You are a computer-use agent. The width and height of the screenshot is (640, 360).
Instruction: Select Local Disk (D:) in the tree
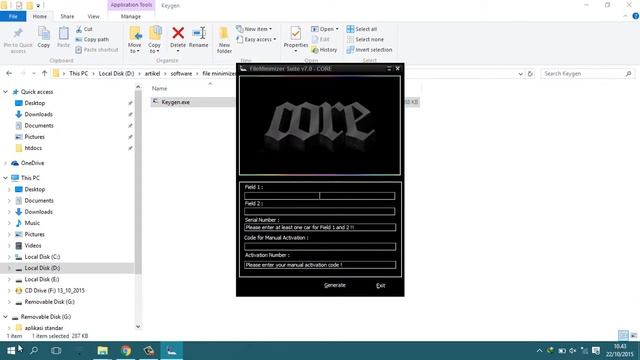[42, 268]
